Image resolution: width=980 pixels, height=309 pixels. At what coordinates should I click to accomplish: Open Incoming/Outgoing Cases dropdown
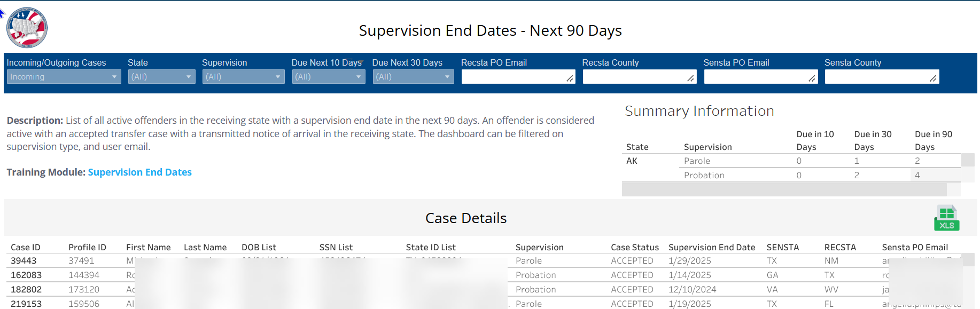click(64, 77)
